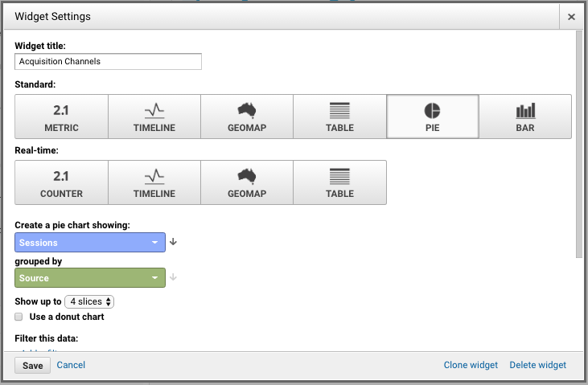Screen dimensions: 588x385
Task: Select the real-time Counter widget type
Action: tap(61, 182)
